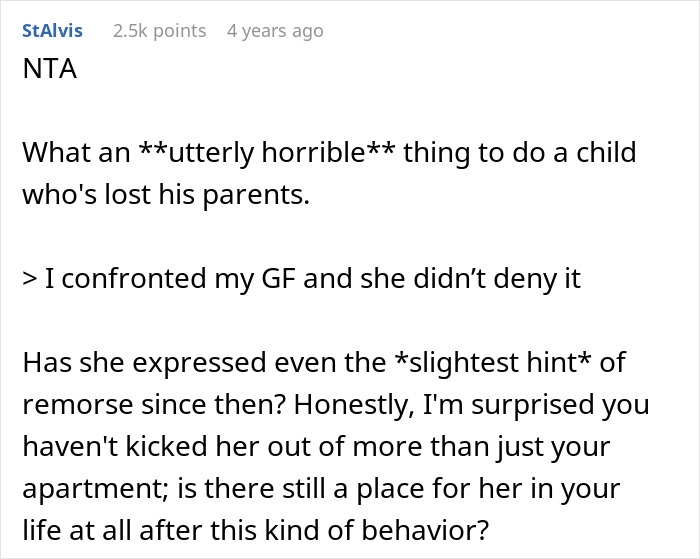
Task: Click the NTA verdict text
Action: pyautogui.click(x=50, y=69)
